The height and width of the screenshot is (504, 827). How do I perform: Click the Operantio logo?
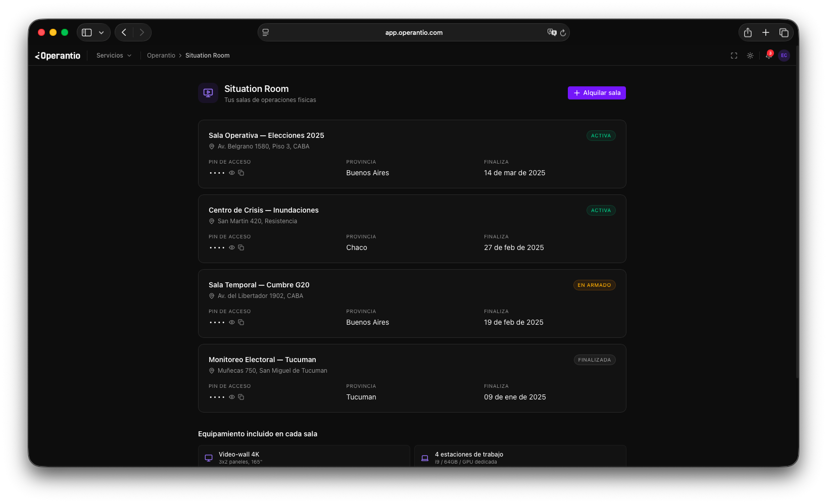(58, 56)
